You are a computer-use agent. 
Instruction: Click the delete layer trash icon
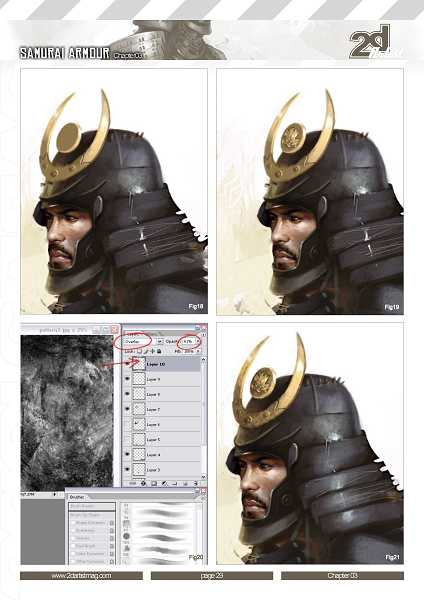[x=196, y=484]
